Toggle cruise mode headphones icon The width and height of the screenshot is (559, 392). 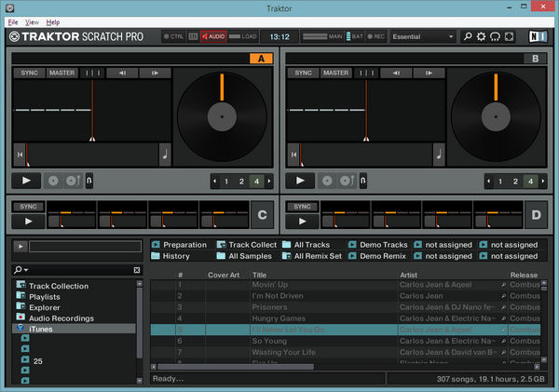click(x=496, y=37)
